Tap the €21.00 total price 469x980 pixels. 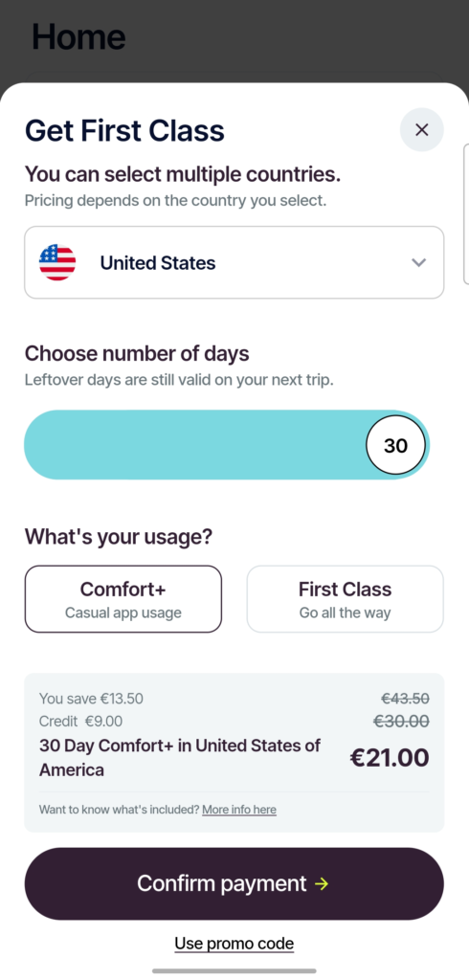[x=389, y=758]
